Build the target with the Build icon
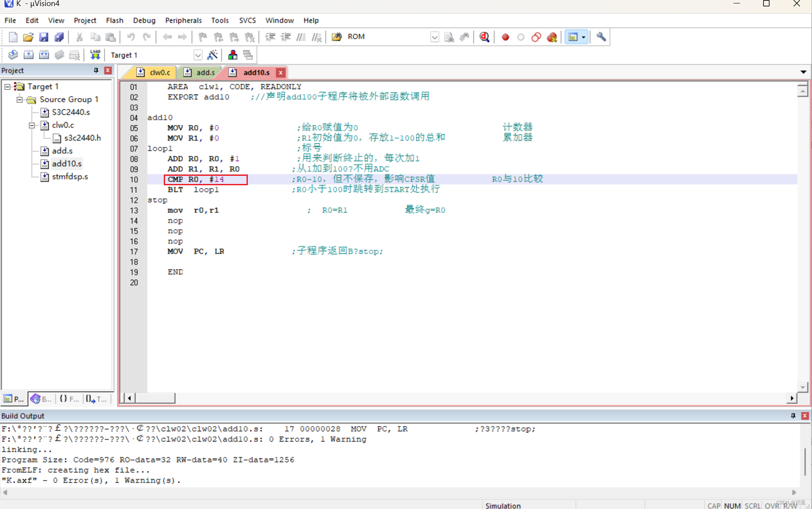The width and height of the screenshot is (812, 509). [x=28, y=55]
